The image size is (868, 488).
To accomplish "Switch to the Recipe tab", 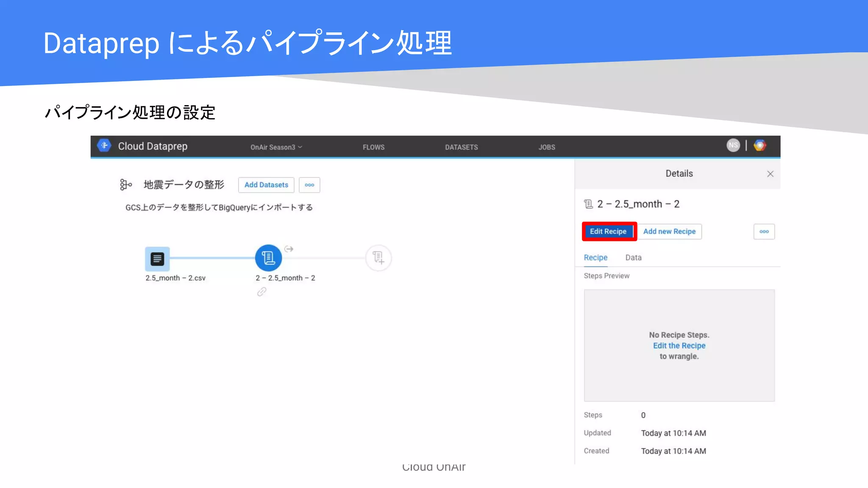I will (x=595, y=258).
